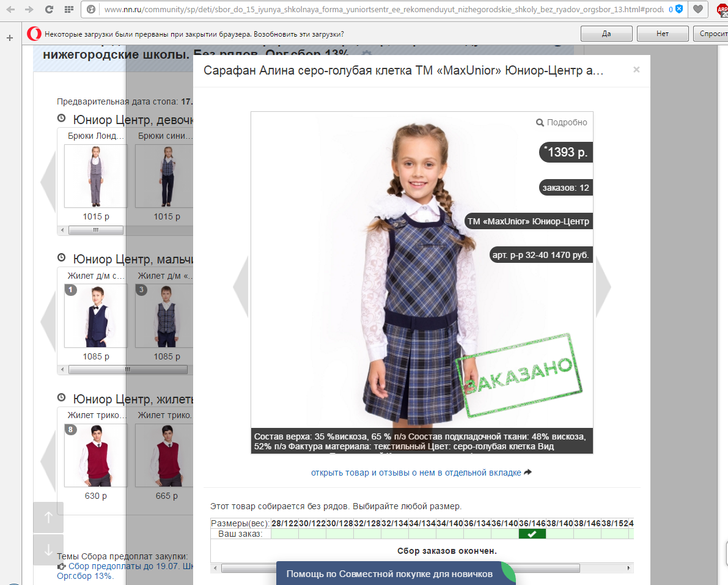Click size header 36/134
The width and height of the screenshot is (728, 585).
tap(477, 523)
